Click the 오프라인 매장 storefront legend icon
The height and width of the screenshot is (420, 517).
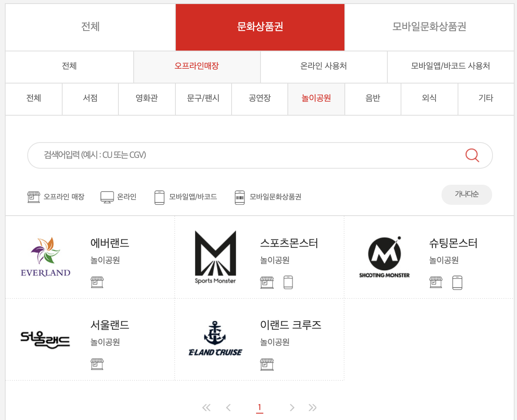(x=34, y=197)
